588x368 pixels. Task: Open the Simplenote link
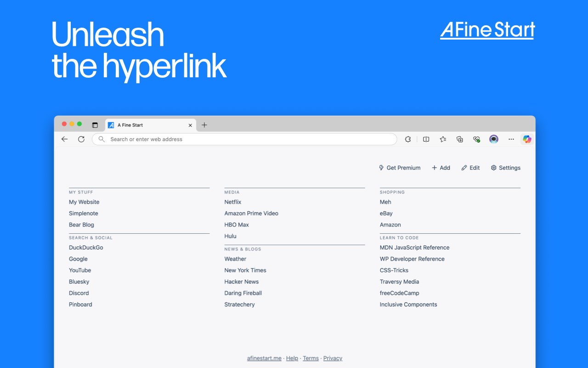tap(84, 213)
